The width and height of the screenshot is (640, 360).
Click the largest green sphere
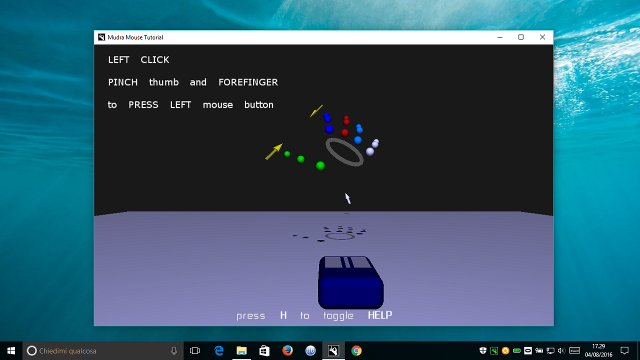(320, 165)
